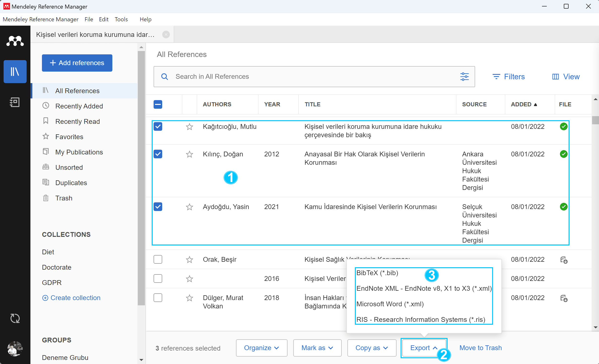The image size is (599, 364).
Task: Click the green file check for Kılınç row
Action: click(564, 154)
